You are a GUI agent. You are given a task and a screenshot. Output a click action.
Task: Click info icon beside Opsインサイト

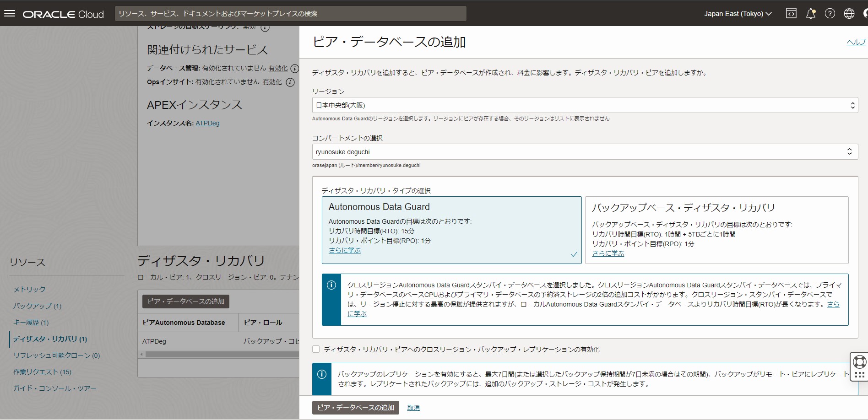(290, 82)
